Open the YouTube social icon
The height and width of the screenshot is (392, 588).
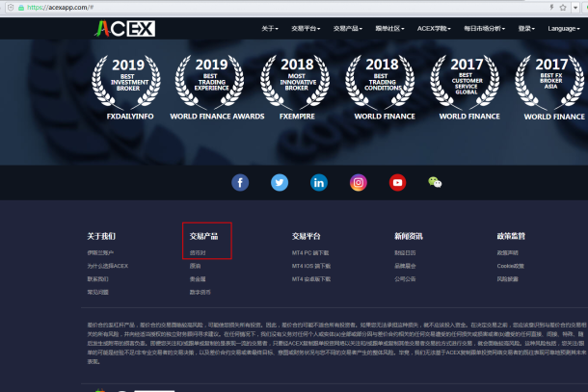coord(397,182)
